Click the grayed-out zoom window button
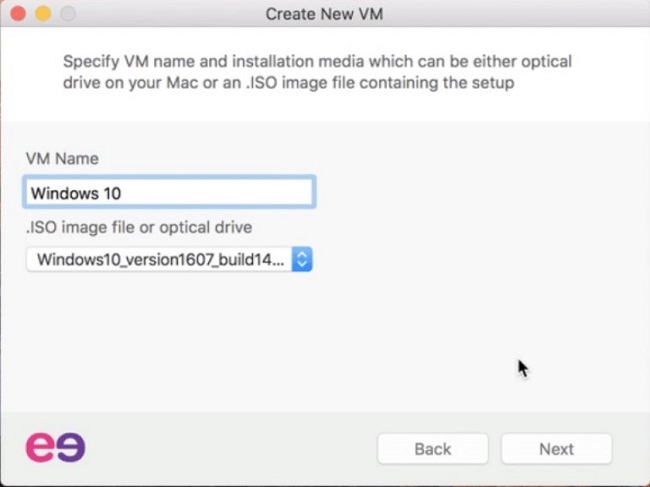The width and height of the screenshot is (650, 487). click(x=67, y=14)
